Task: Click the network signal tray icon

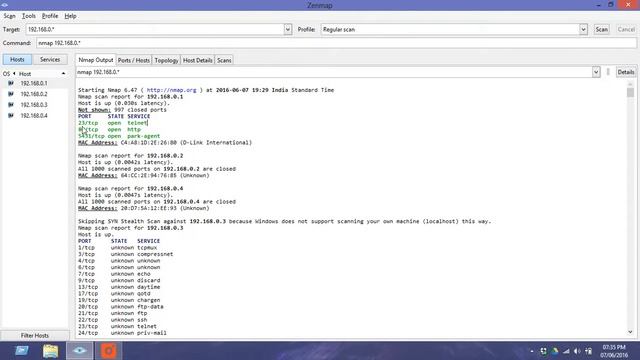Action: [566, 351]
